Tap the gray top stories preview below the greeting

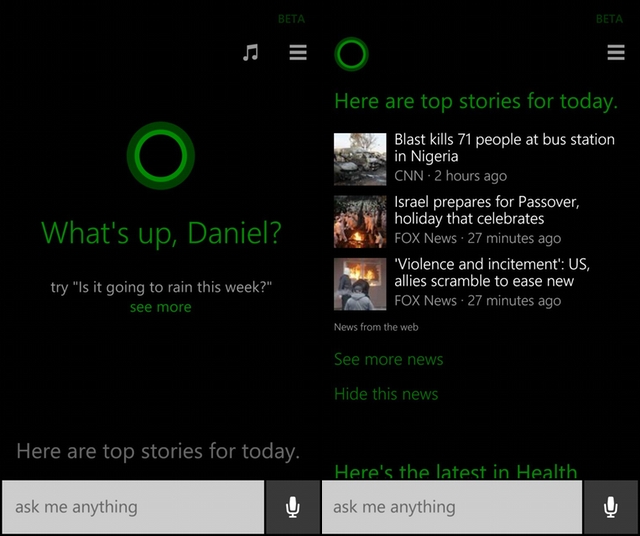point(158,451)
